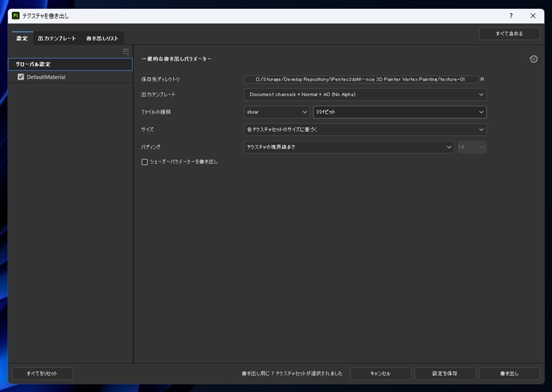Screen dimensions: 552x392
Task: Enable the shader parameter export checkbox
Action: tap(144, 162)
